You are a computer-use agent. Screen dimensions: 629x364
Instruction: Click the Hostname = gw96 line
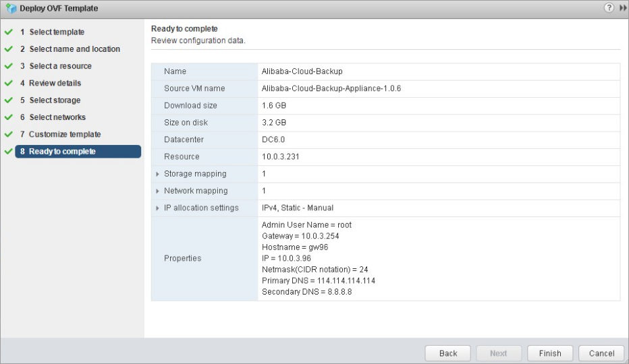[295, 247]
